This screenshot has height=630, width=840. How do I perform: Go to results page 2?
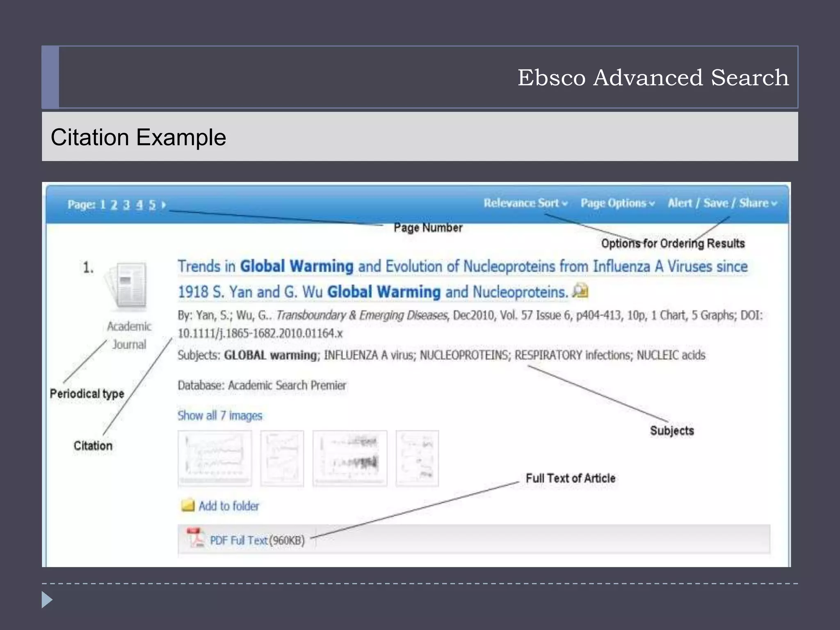(114, 205)
